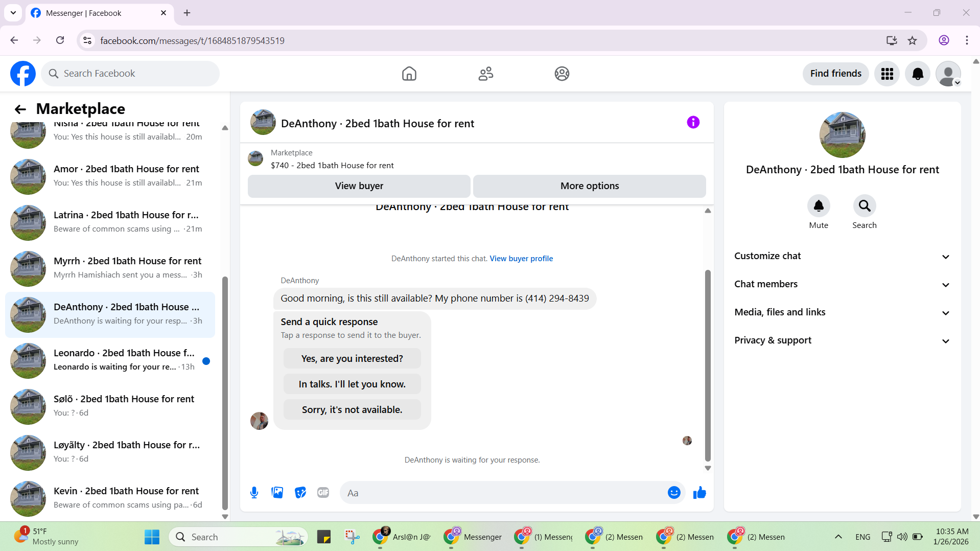The height and width of the screenshot is (551, 980).
Task: Click the View buyer button
Action: [x=359, y=186]
